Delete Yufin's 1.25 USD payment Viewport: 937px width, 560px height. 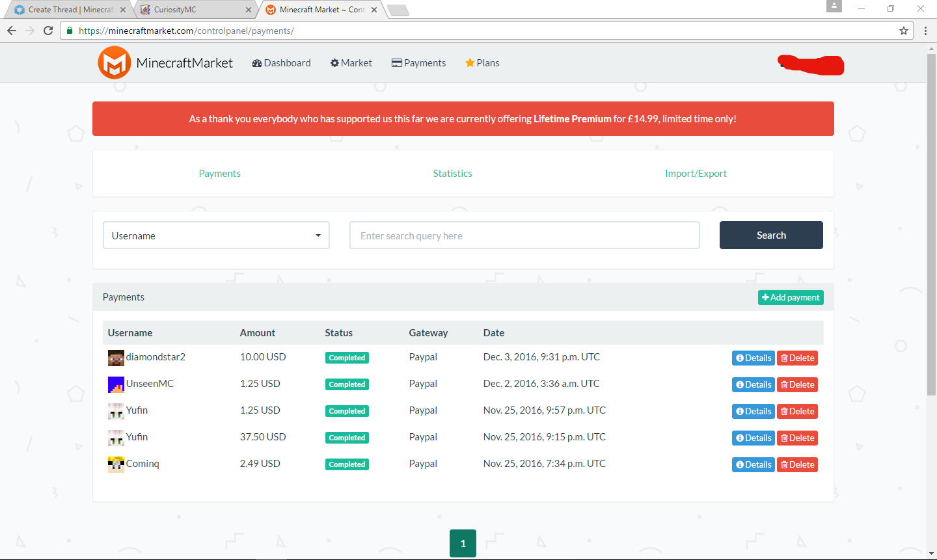pyautogui.click(x=797, y=412)
